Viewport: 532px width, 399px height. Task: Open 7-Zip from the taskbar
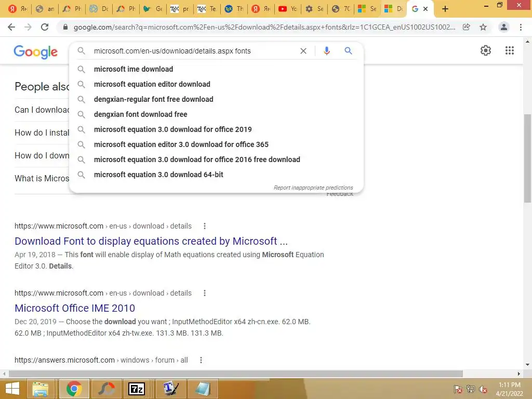click(137, 389)
